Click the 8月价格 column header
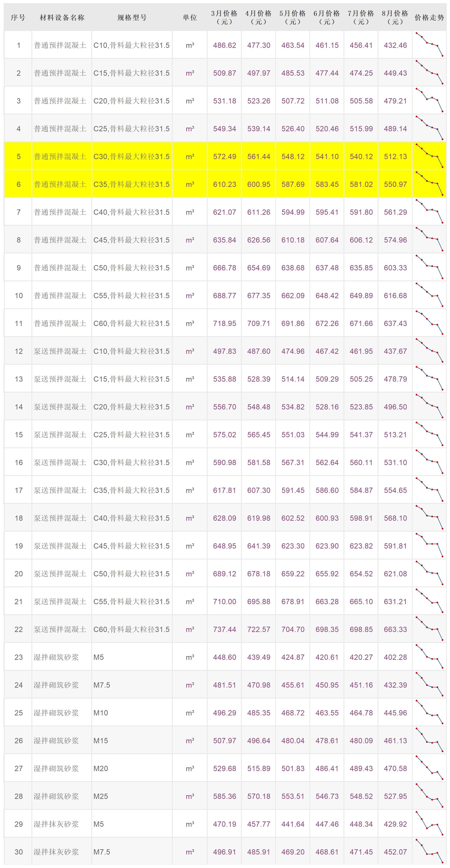Image resolution: width=450 pixels, height=868 pixels. [395, 17]
